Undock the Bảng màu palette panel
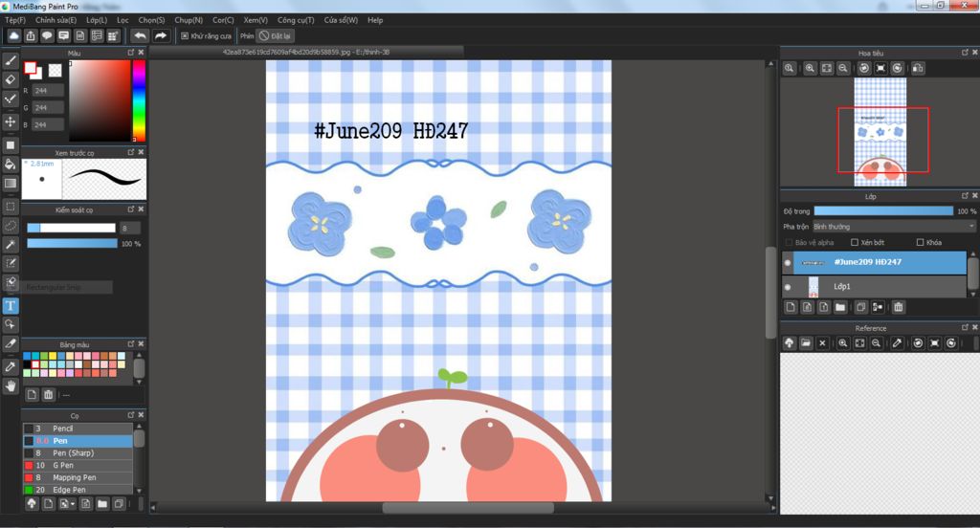Image resolution: width=980 pixels, height=528 pixels. [130, 343]
